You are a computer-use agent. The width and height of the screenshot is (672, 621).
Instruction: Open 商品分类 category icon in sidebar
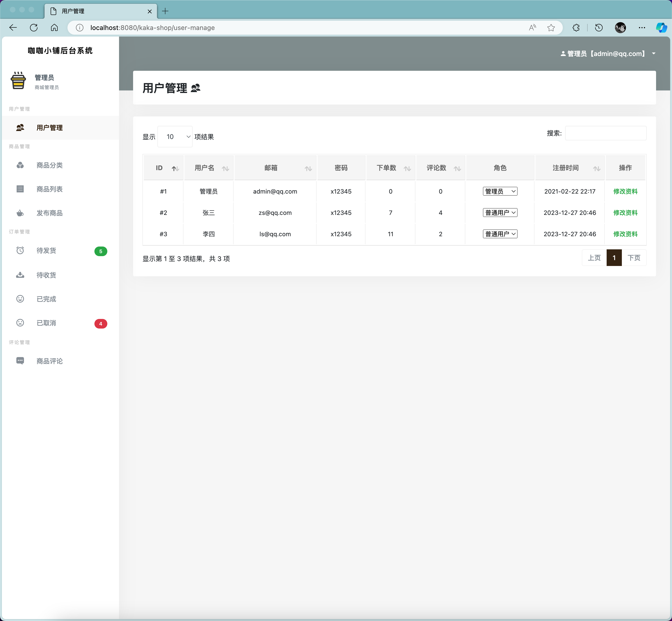coord(20,165)
